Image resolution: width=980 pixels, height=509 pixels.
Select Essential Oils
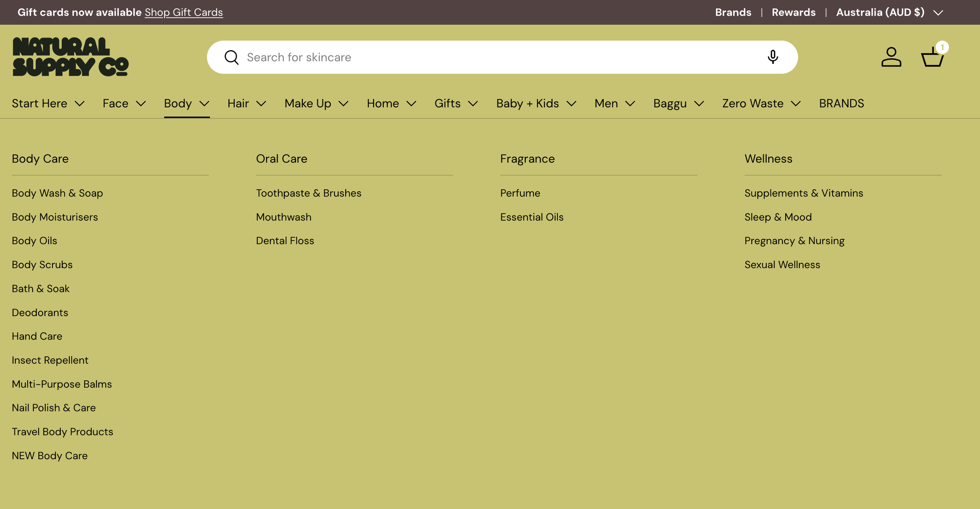click(532, 217)
